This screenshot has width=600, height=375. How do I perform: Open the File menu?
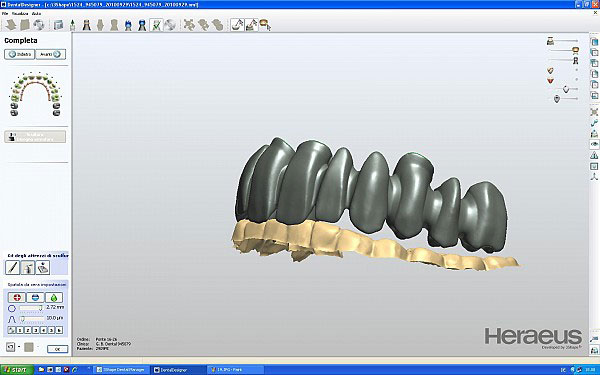coord(5,13)
